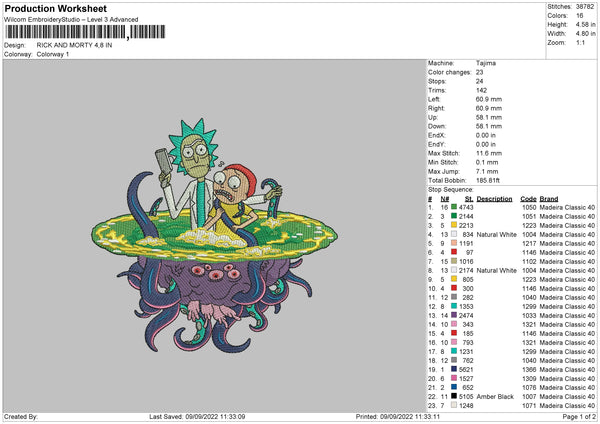Click the barcode under the worksheet title

tap(85, 32)
